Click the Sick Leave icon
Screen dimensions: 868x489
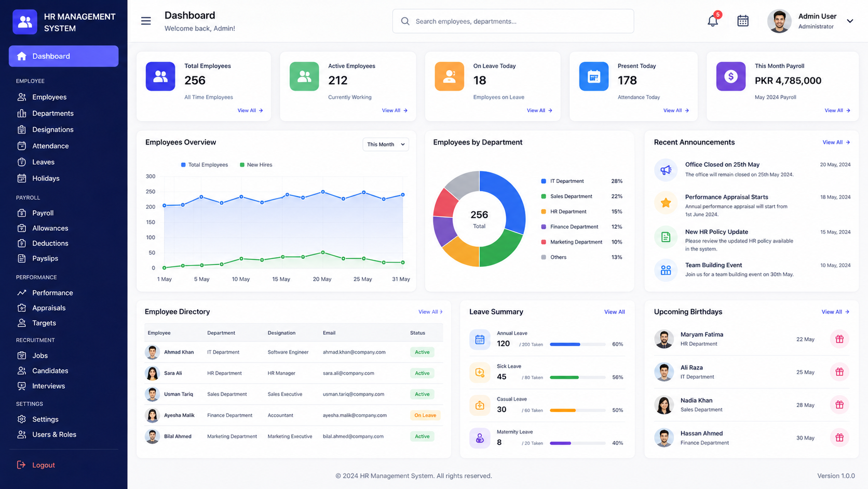[x=480, y=373]
